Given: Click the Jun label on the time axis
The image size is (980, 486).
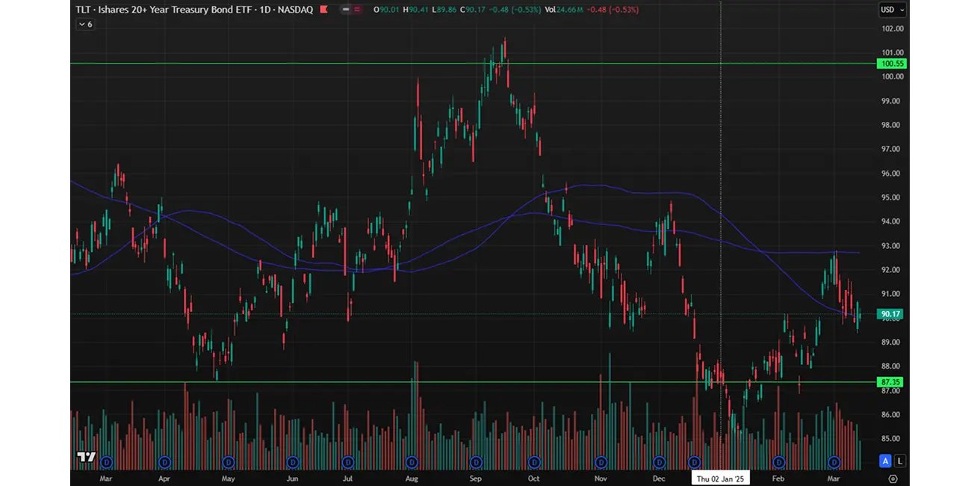Looking at the screenshot, I should (x=293, y=478).
